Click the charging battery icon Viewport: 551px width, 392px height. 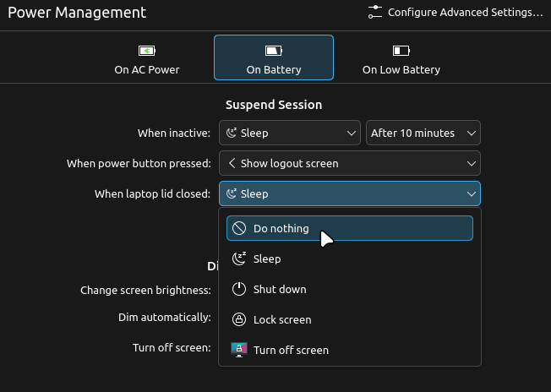coord(147,51)
